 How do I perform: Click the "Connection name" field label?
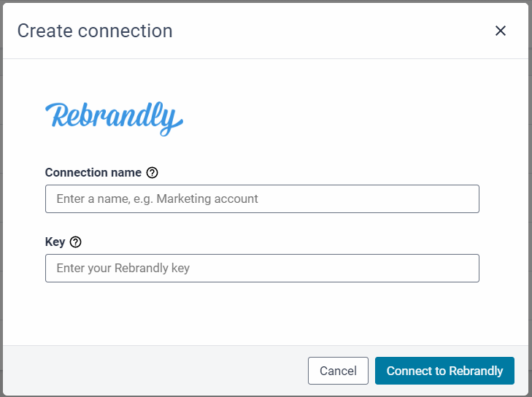click(x=93, y=172)
